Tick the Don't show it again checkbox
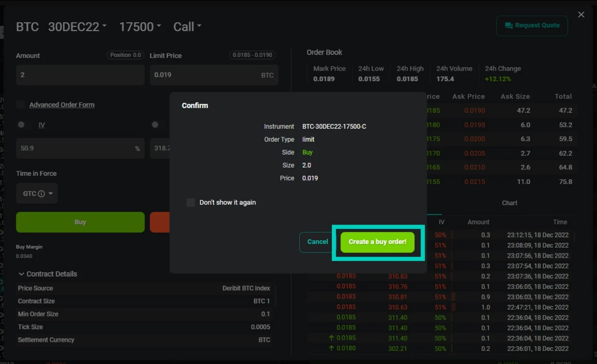 point(191,203)
